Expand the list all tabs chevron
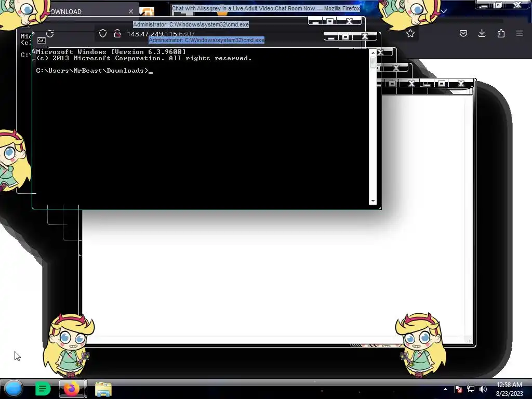Viewport: 532px width, 399px height. [444, 11]
